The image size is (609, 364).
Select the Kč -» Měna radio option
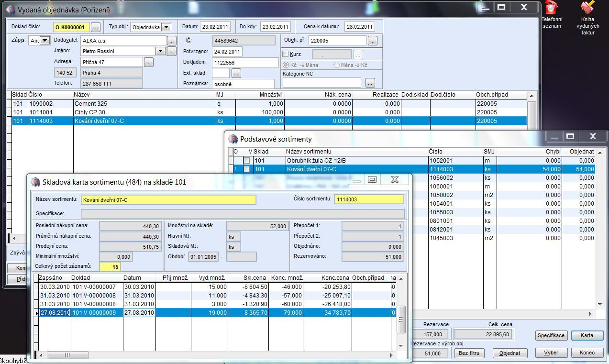[x=286, y=65]
